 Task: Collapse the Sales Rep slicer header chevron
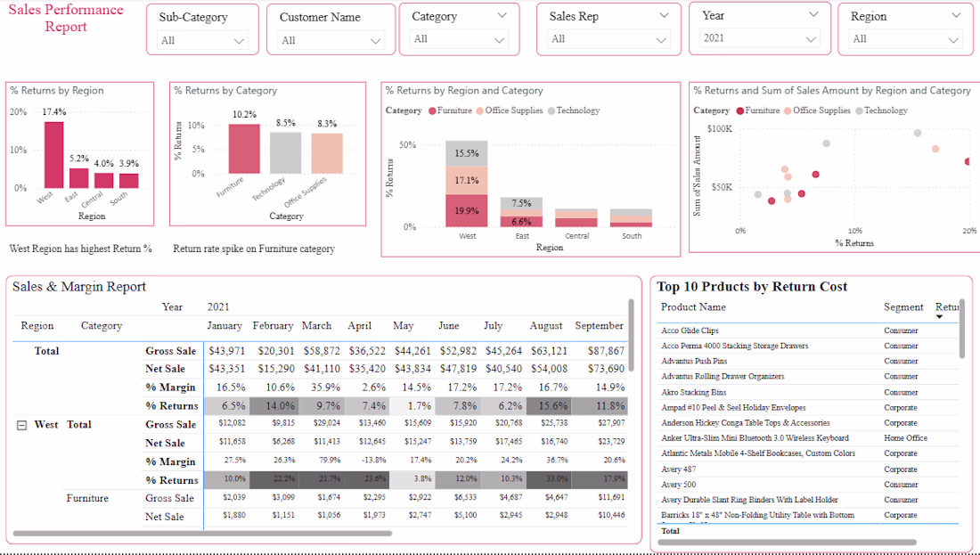tap(664, 16)
